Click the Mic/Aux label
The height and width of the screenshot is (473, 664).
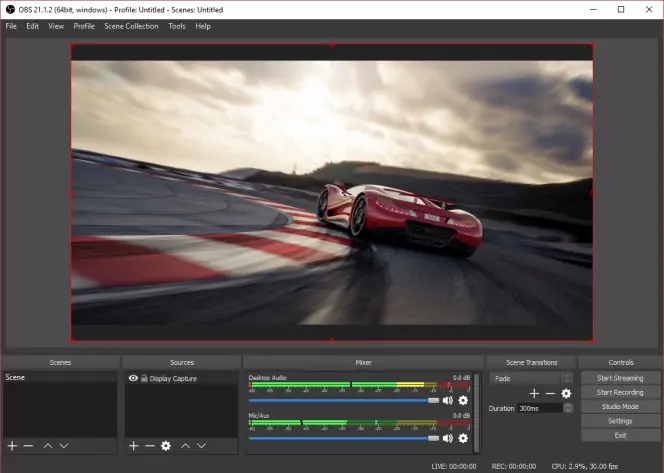click(259, 416)
